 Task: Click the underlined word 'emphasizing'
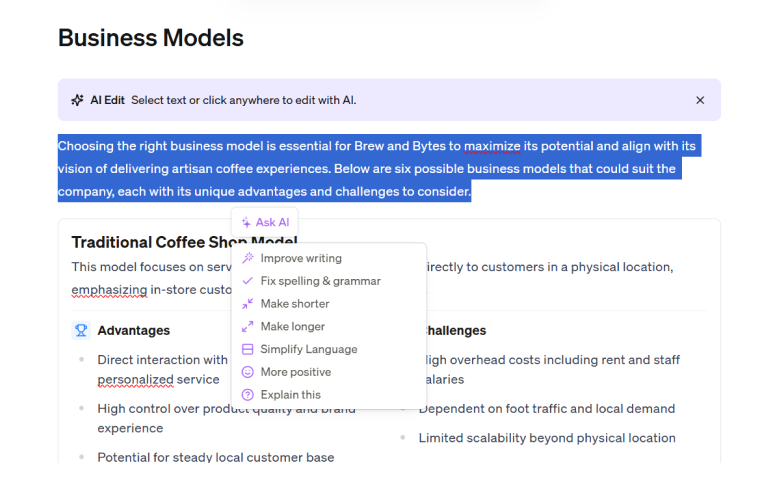point(109,290)
